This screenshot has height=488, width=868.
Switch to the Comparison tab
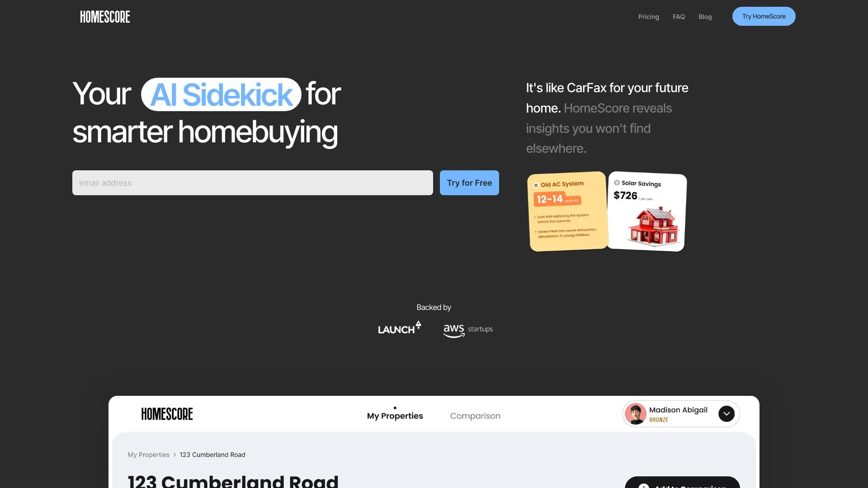475,415
